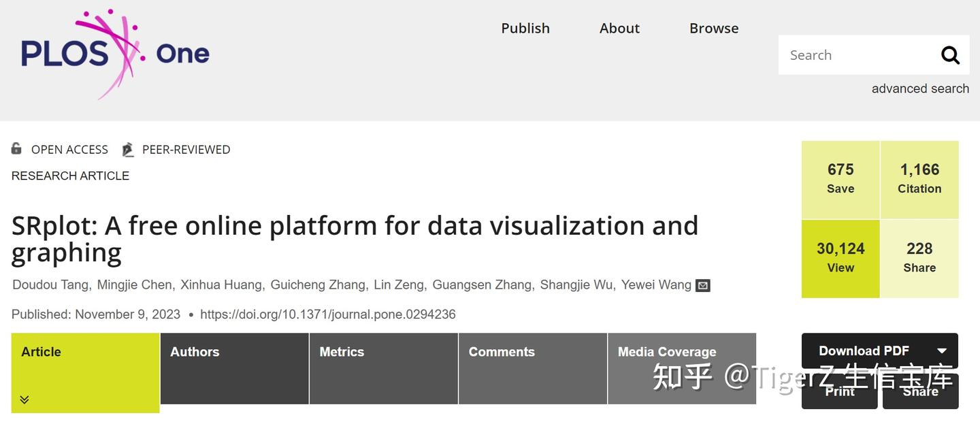Click the advanced search link
Screen dimensions: 980x422
click(x=920, y=88)
